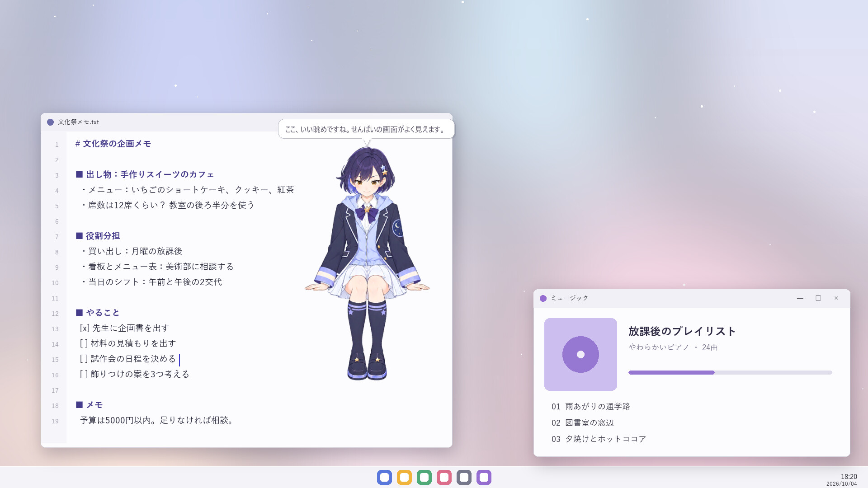The image size is (868, 488).
Task: Click the 看板とメニュー表 line
Action: 157,267
